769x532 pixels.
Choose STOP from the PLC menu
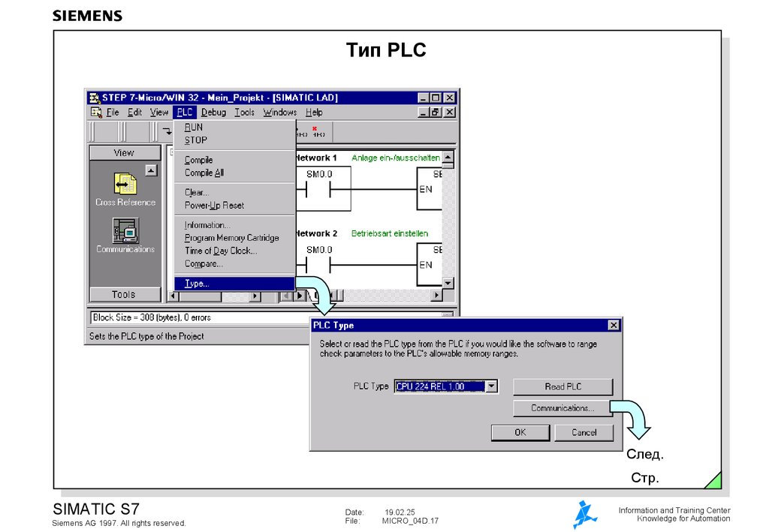[x=235, y=140]
